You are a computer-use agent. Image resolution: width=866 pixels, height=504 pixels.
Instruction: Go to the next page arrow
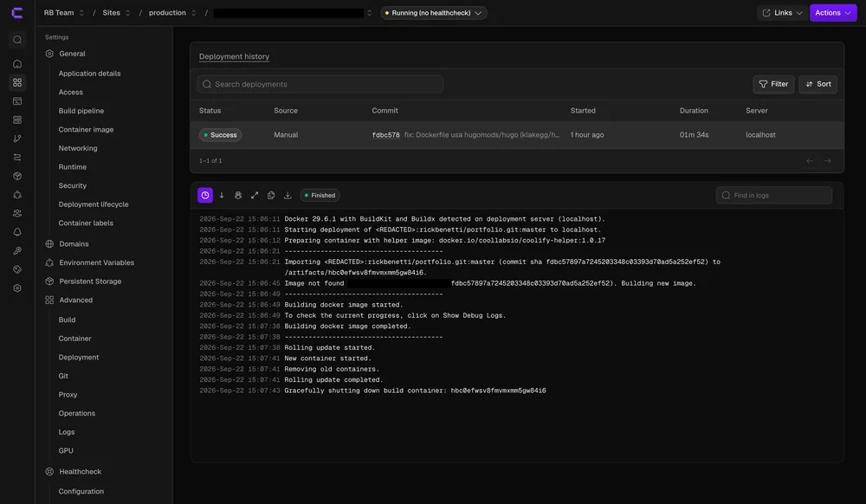827,161
